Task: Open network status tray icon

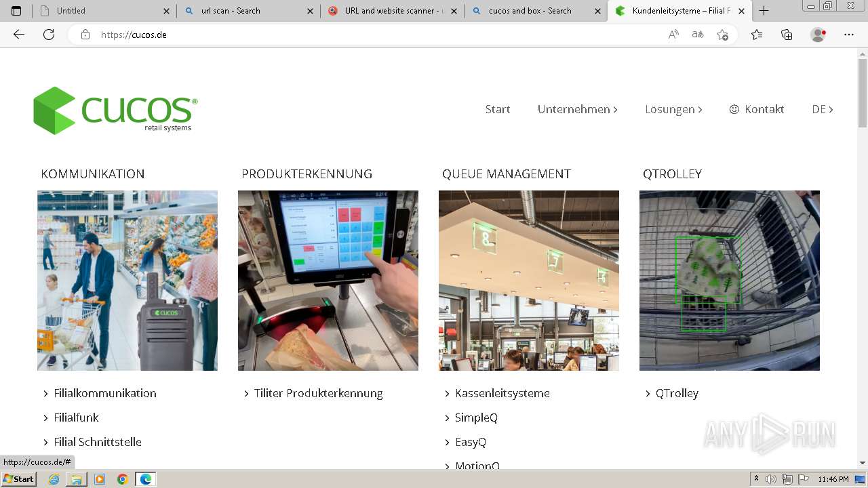Action: pyautogui.click(x=787, y=479)
